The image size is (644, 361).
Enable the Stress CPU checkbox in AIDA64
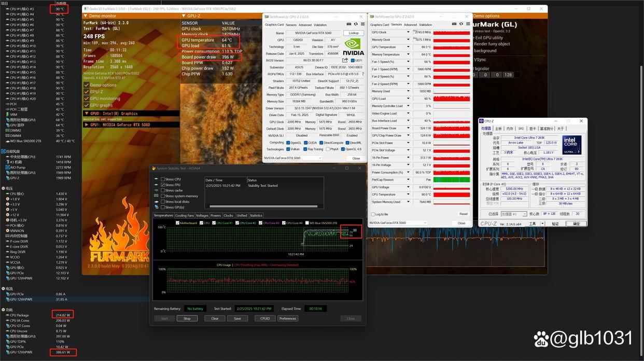163,179
